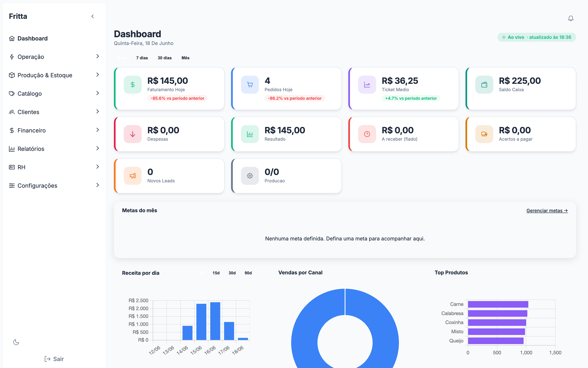Open the notifications bell
The width and height of the screenshot is (588, 368).
pos(570,18)
